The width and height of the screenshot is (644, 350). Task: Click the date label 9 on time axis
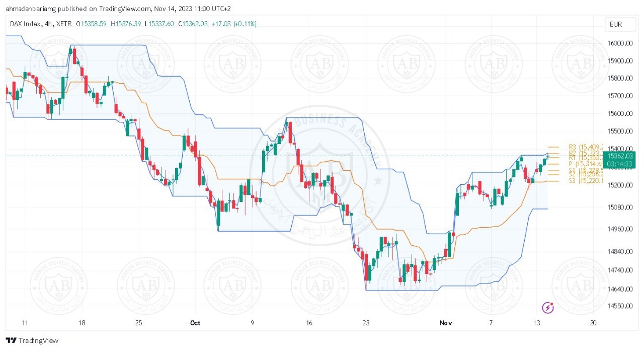click(x=253, y=323)
